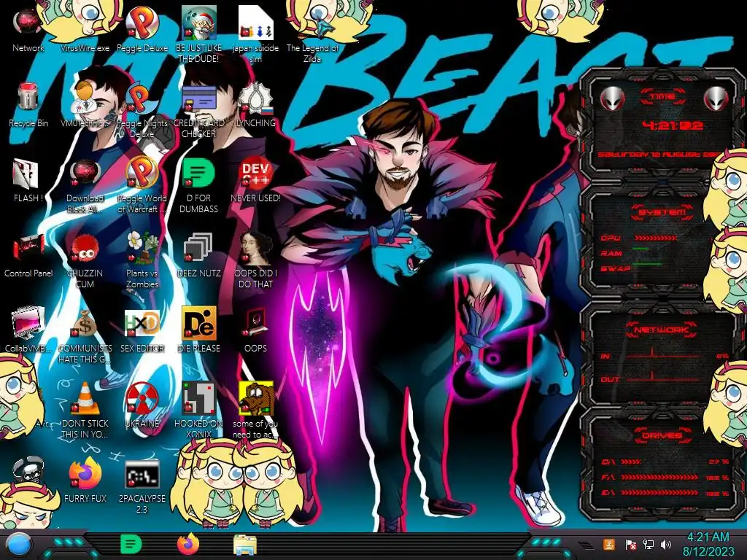Click the left alien head in widget
Screen dimensions: 747x560
tap(612, 99)
